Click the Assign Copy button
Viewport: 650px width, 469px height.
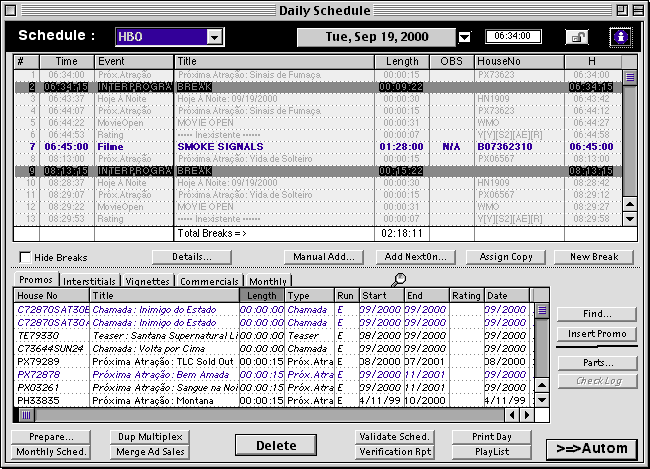pos(506,257)
